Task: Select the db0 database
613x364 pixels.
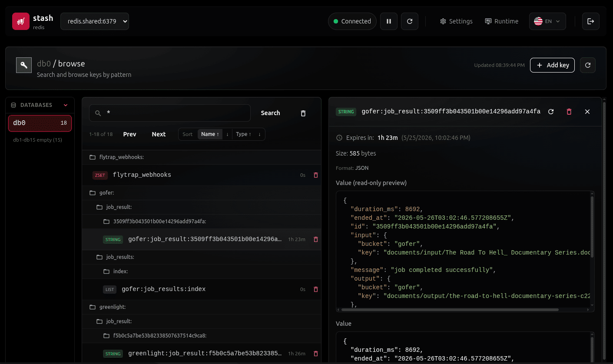Action: click(40, 123)
